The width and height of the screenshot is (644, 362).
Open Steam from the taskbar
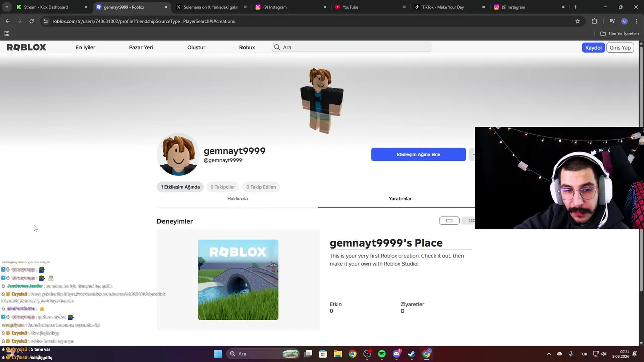(412, 354)
